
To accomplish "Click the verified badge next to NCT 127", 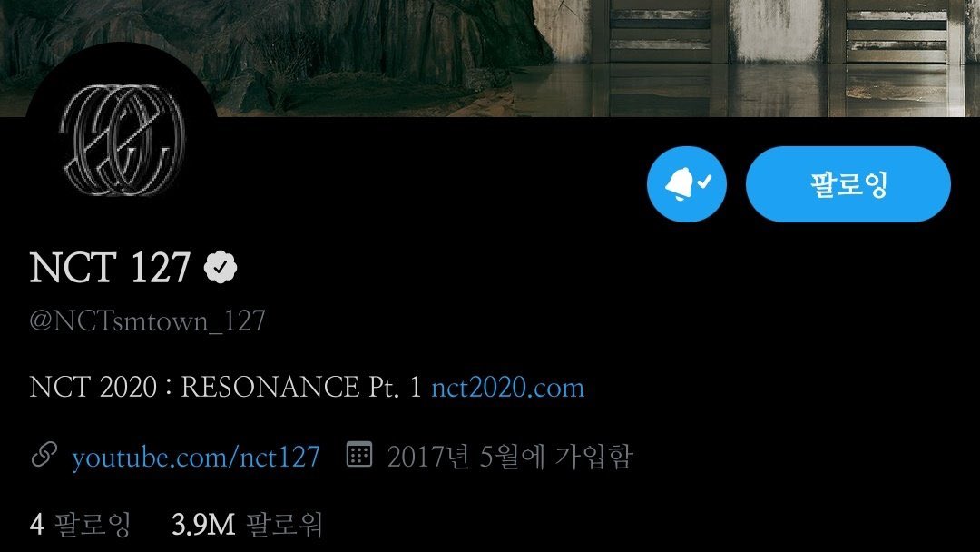I will [220, 268].
